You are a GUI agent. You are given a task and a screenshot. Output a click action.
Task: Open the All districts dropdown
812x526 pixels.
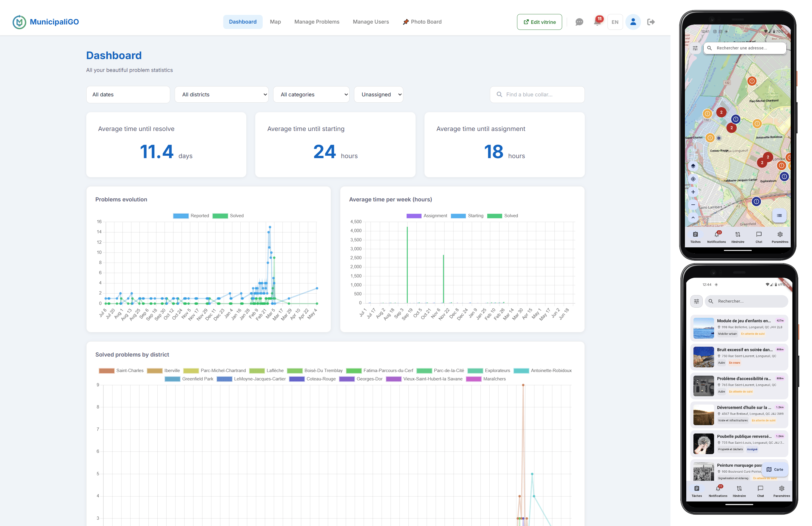pyautogui.click(x=222, y=94)
